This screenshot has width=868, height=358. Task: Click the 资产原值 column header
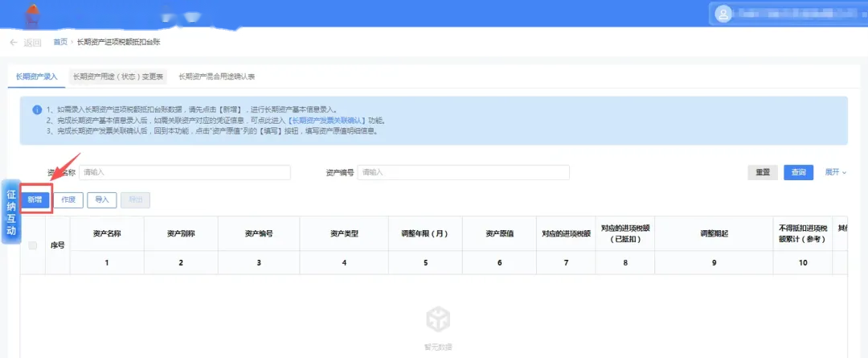[x=499, y=233]
